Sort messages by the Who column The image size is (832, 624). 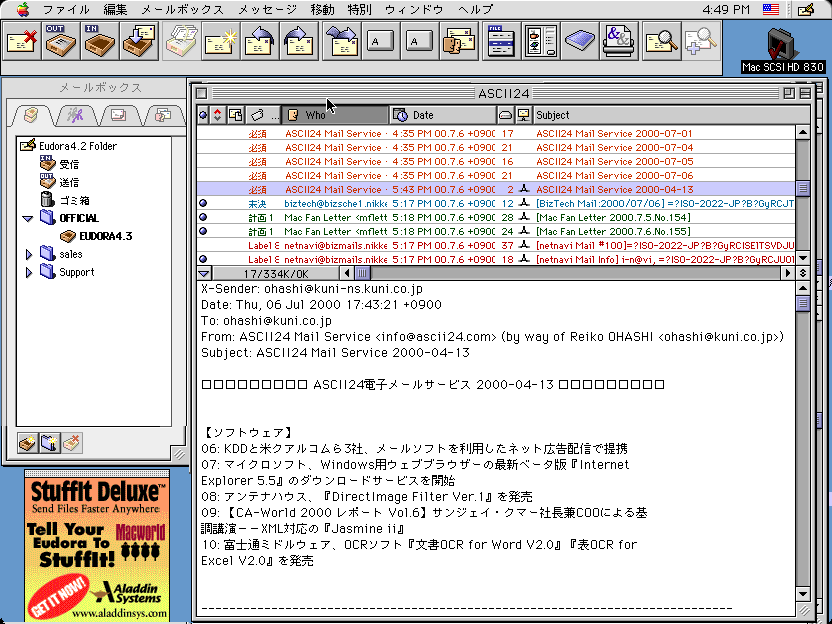(335, 115)
